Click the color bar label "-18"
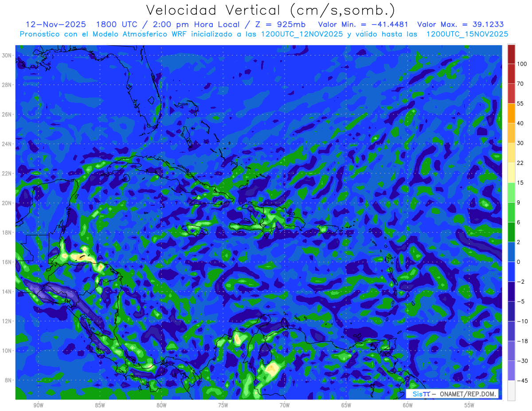The image size is (532, 411). (522, 341)
